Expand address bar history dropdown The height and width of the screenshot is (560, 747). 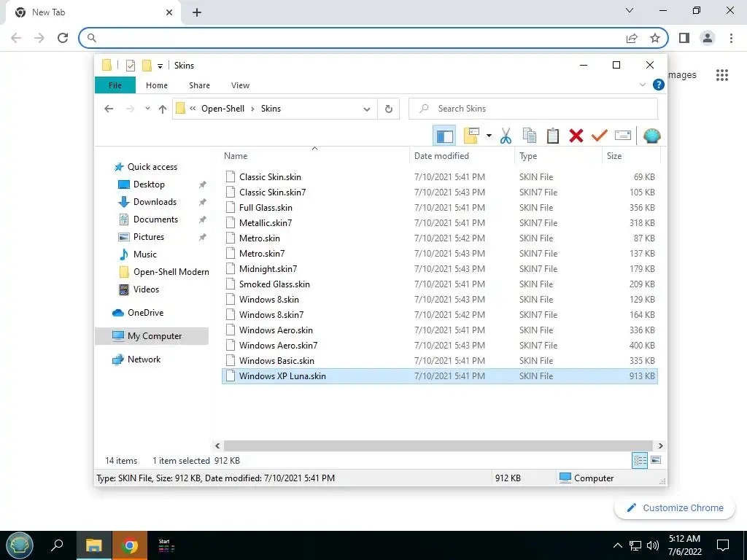click(x=367, y=109)
